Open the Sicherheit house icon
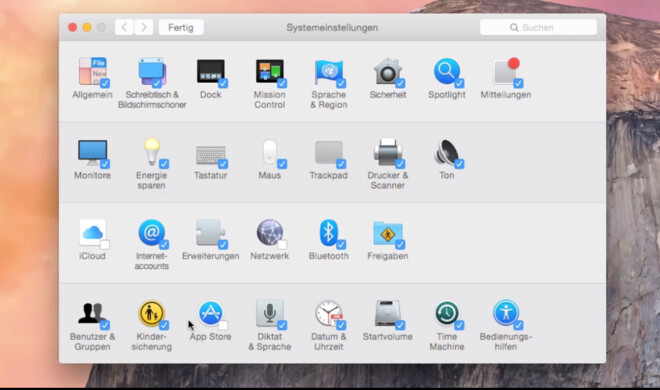660x390 pixels. tap(388, 72)
